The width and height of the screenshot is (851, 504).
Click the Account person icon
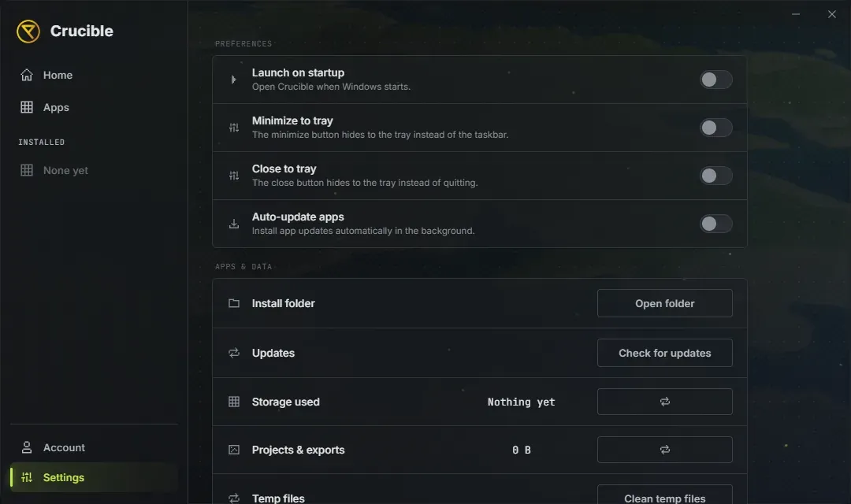click(x=27, y=447)
